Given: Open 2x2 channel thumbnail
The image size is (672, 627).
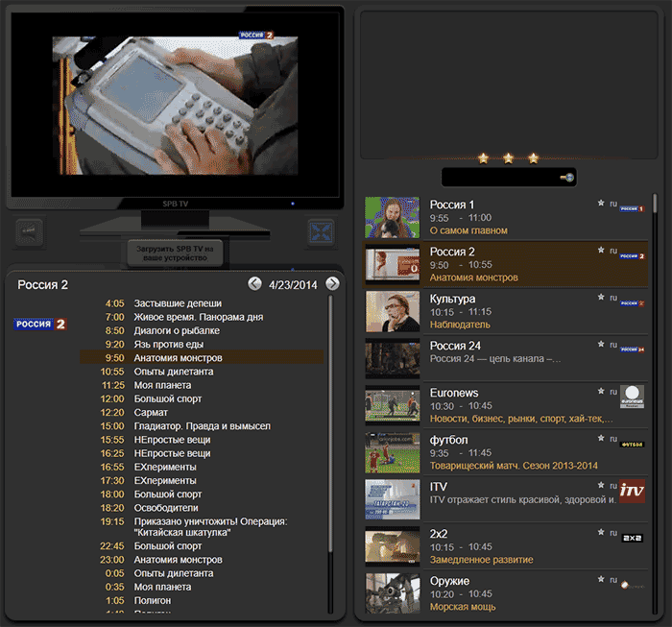Looking at the screenshot, I should tap(392, 547).
